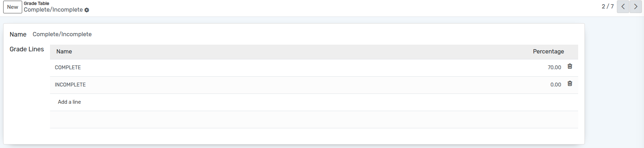This screenshot has width=644, height=148.
Task: Go to the next record
Action: pyautogui.click(x=636, y=7)
